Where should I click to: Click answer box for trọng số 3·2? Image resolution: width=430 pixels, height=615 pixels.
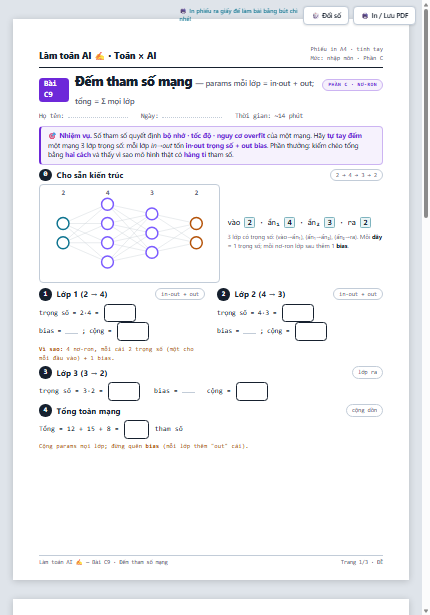tap(124, 391)
